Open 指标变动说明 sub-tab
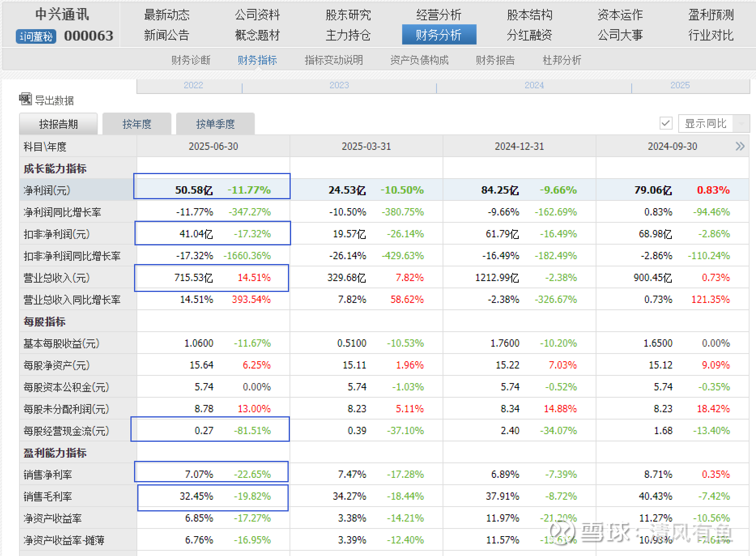The width and height of the screenshot is (756, 556). pos(334,60)
